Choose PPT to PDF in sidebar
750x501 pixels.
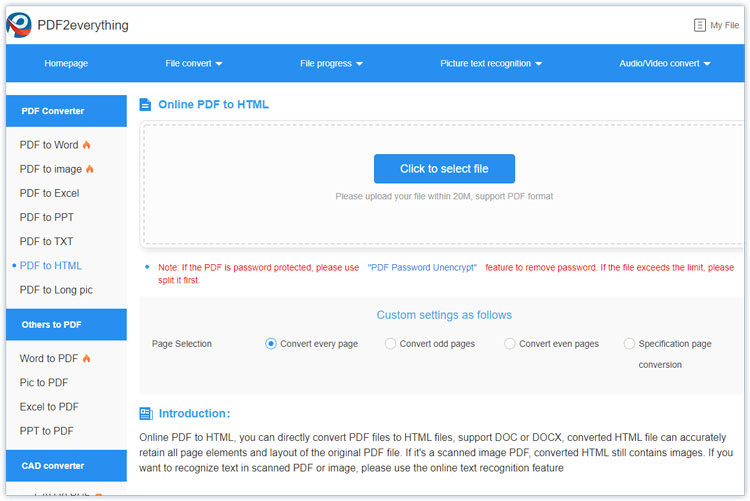tap(46, 431)
